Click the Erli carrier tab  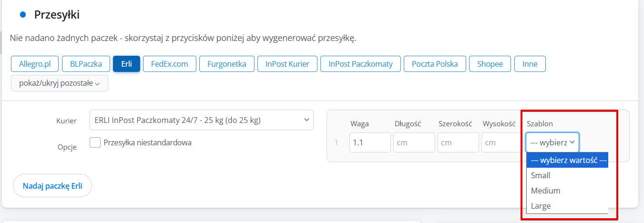point(126,64)
